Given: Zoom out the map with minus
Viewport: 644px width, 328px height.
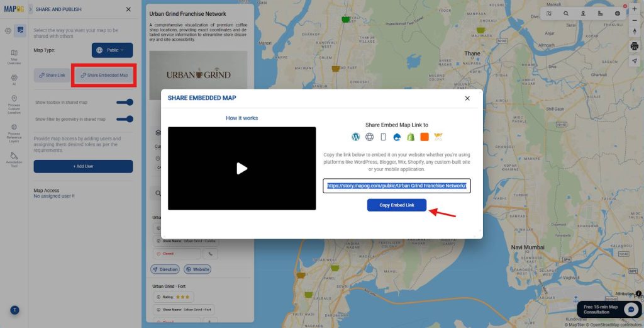Looking at the screenshot, I should (635, 20).
